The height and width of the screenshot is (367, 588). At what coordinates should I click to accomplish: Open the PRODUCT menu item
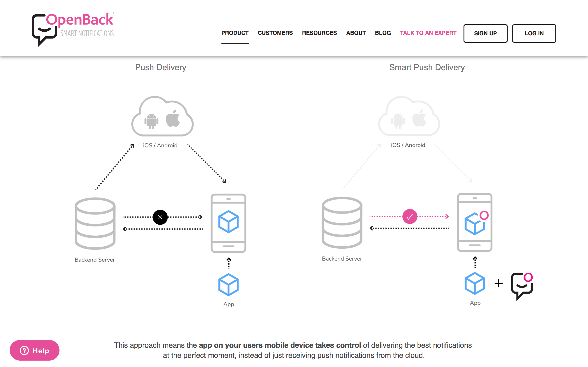[235, 33]
